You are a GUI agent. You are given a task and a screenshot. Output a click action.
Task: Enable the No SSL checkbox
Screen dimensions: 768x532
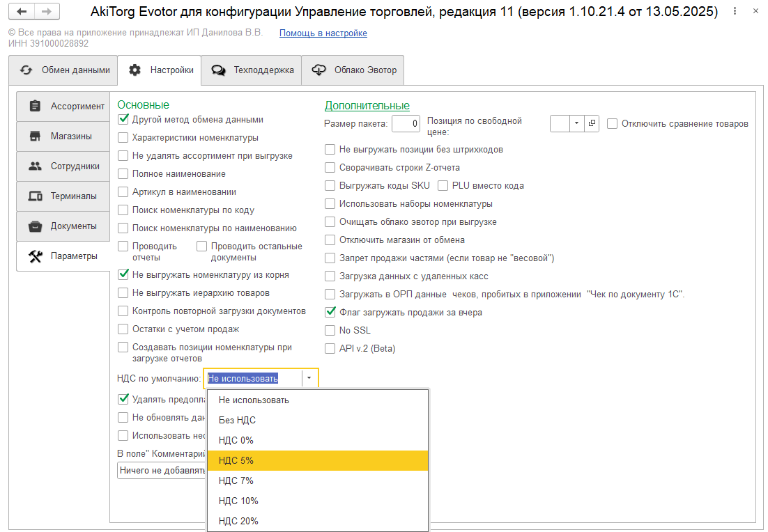(x=330, y=330)
